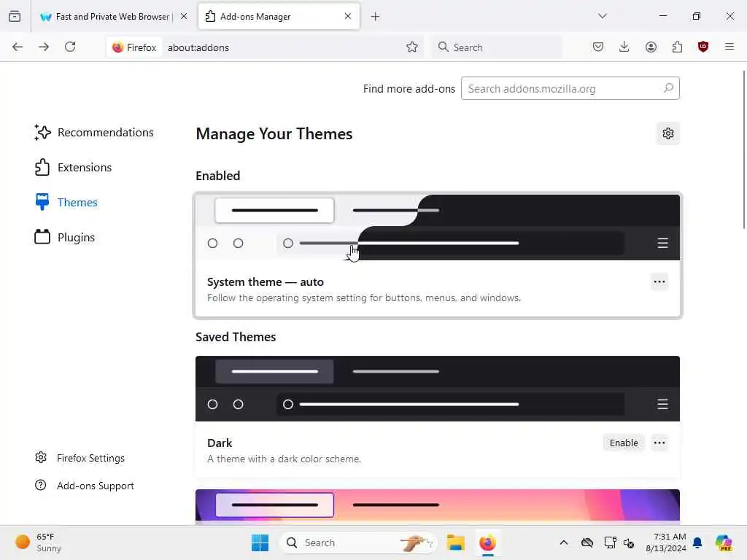The image size is (747, 560).
Task: Open the Downloads panel
Action: click(x=624, y=47)
